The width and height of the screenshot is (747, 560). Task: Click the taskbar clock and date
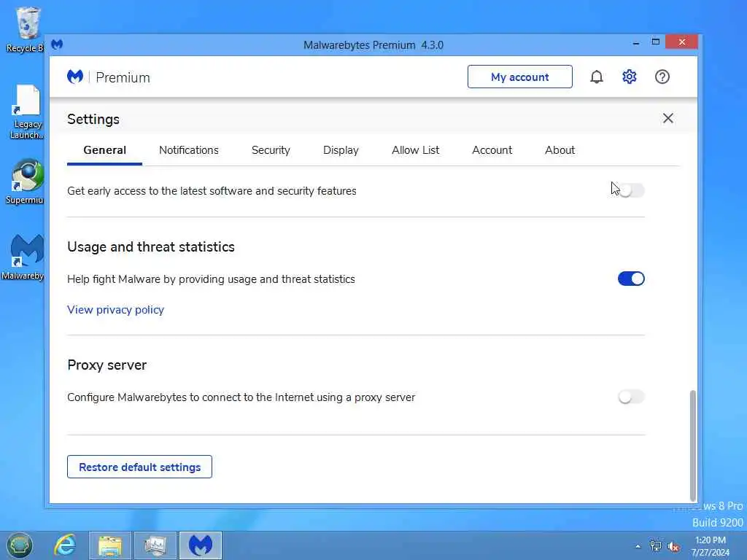[711, 546]
